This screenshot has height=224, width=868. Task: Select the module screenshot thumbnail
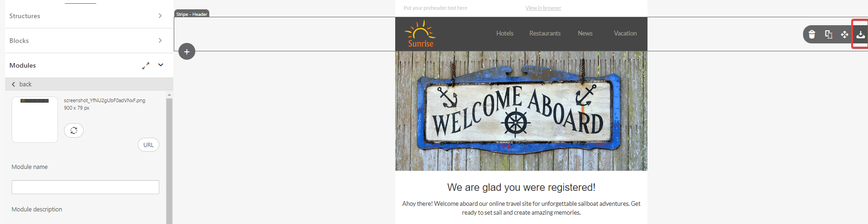click(35, 119)
